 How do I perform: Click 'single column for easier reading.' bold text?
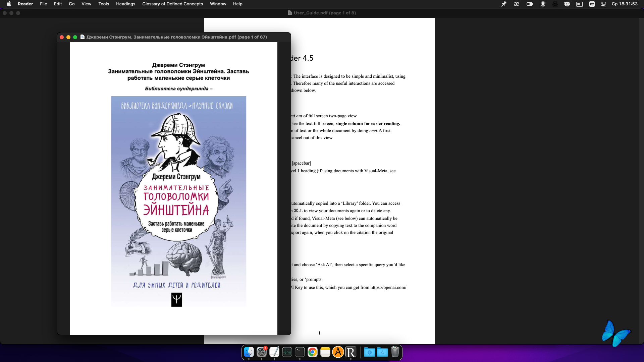coord(368,123)
